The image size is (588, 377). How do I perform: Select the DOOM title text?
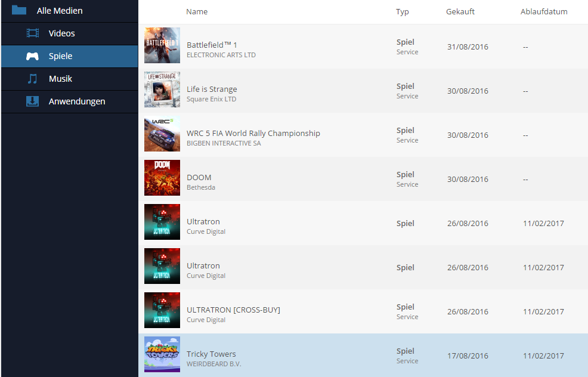click(x=199, y=177)
